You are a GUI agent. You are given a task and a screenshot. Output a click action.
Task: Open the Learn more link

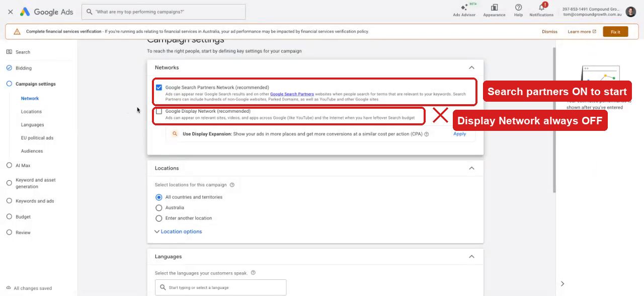582,32
